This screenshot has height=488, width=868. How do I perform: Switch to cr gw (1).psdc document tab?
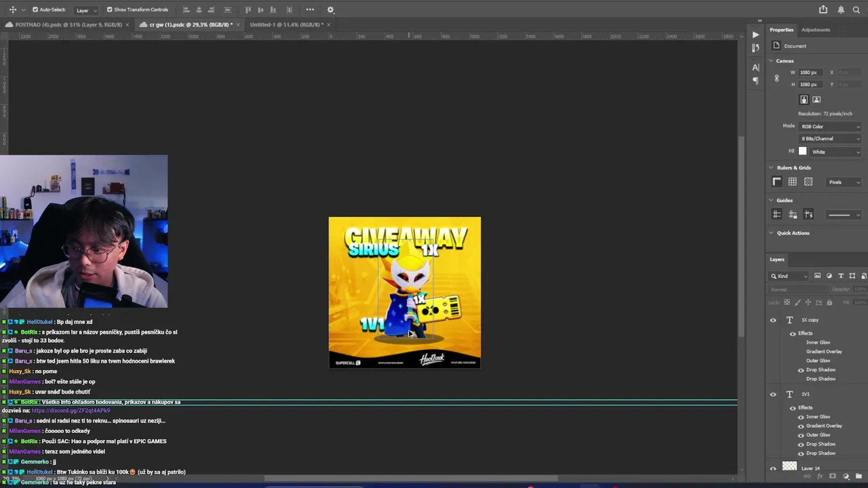click(191, 24)
